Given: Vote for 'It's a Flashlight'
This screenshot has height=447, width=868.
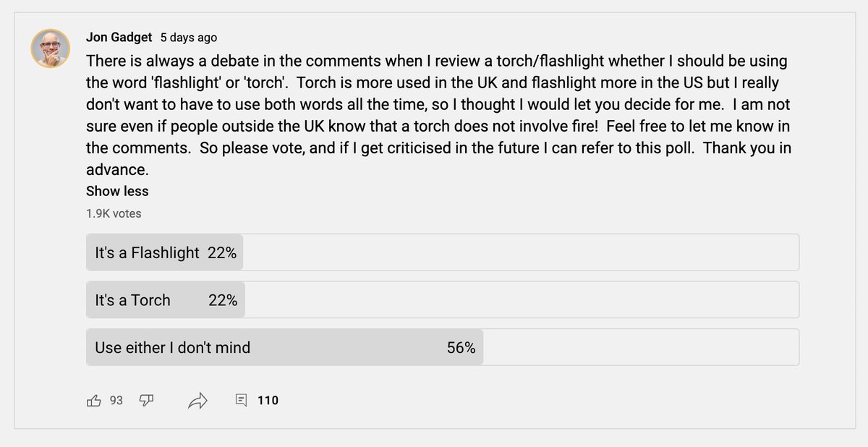Looking at the screenshot, I should 443,252.
